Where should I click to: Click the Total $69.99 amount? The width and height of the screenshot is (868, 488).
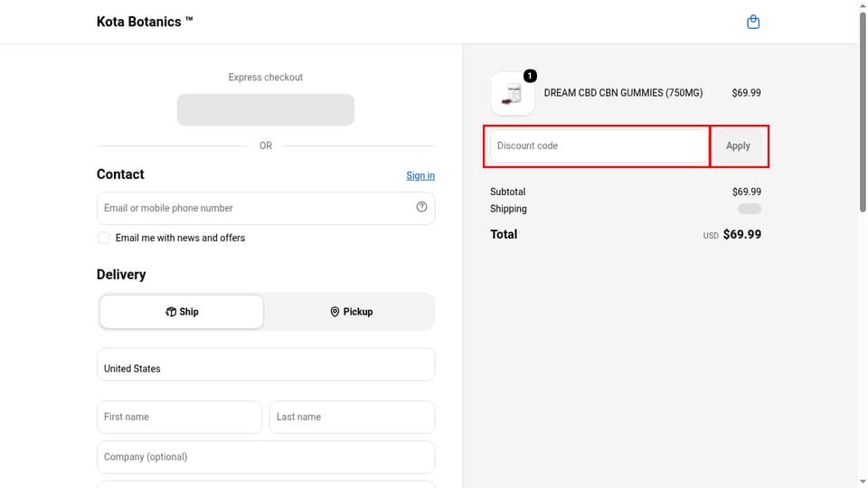[x=741, y=234]
